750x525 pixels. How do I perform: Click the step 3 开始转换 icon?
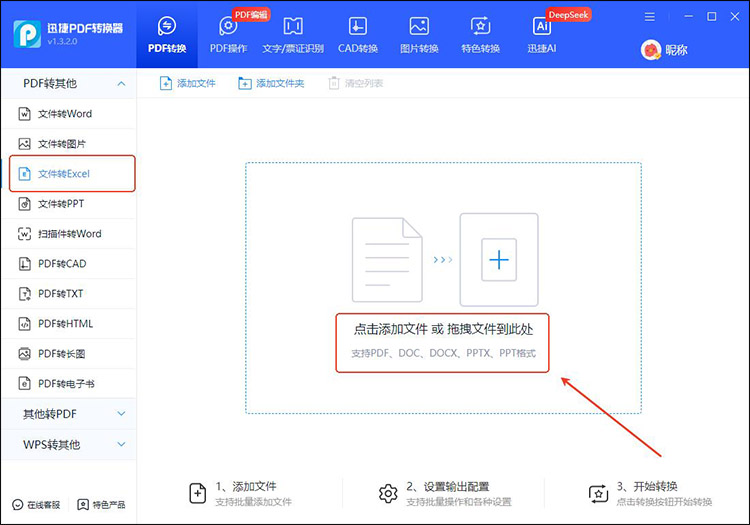(x=598, y=493)
